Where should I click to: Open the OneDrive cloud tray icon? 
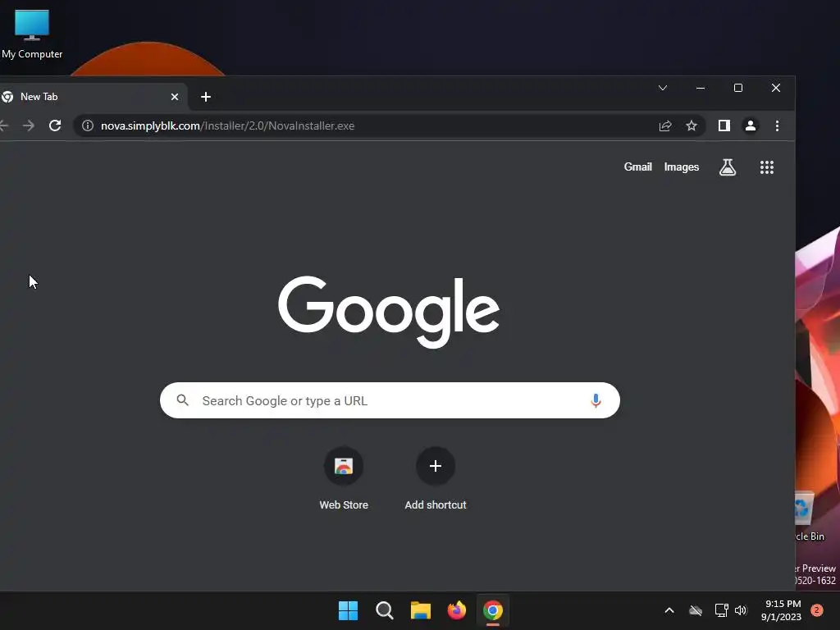coord(696,610)
